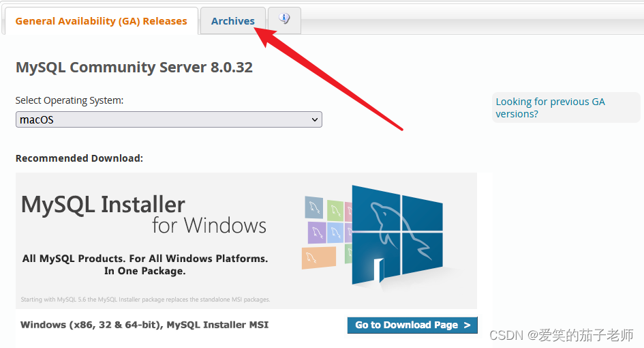The image size is (644, 348).
Task: Click the 'Select Operating System:' label
Action: pos(70,100)
